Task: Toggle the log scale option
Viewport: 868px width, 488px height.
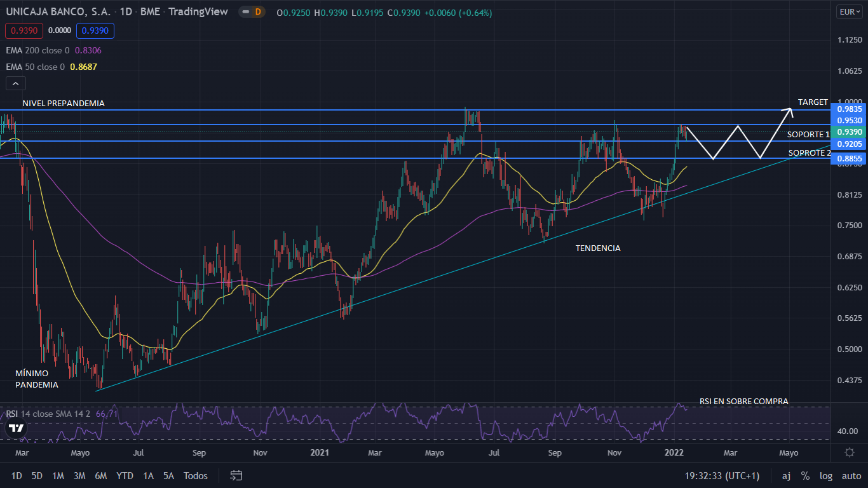Action: pyautogui.click(x=826, y=475)
